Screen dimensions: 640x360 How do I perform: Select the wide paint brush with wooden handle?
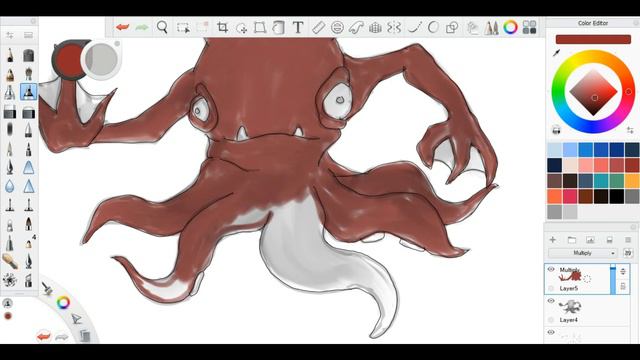point(10,261)
